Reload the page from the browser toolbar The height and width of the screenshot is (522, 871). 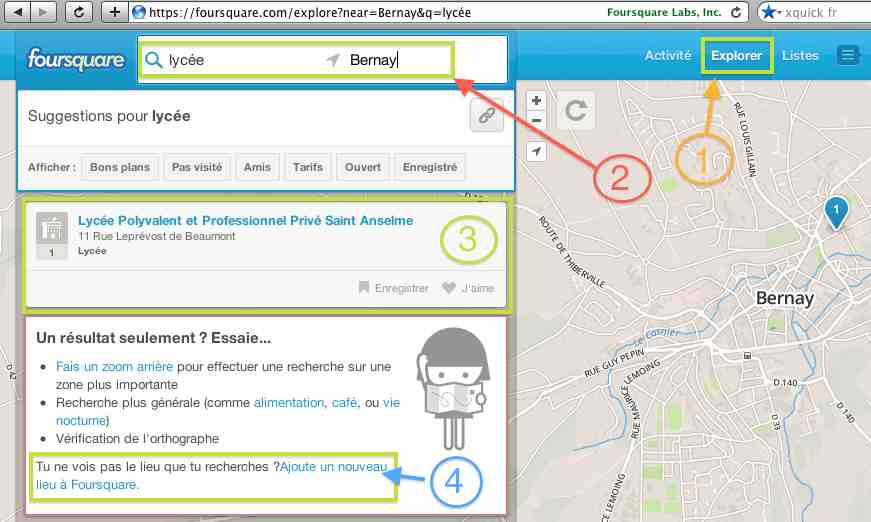click(78, 12)
